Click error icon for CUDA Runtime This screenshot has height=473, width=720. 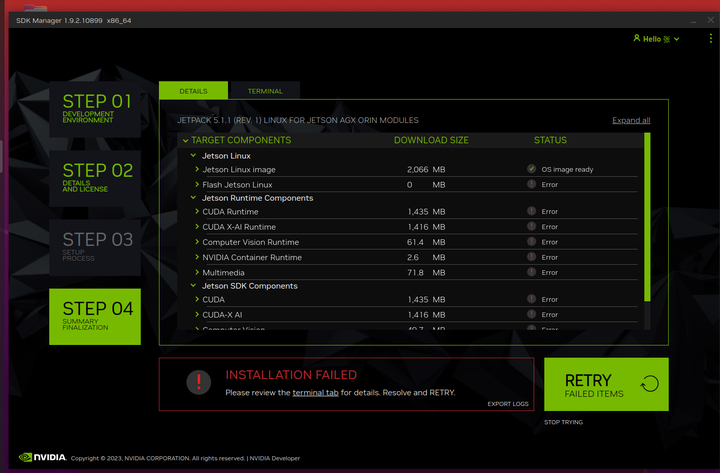click(531, 211)
